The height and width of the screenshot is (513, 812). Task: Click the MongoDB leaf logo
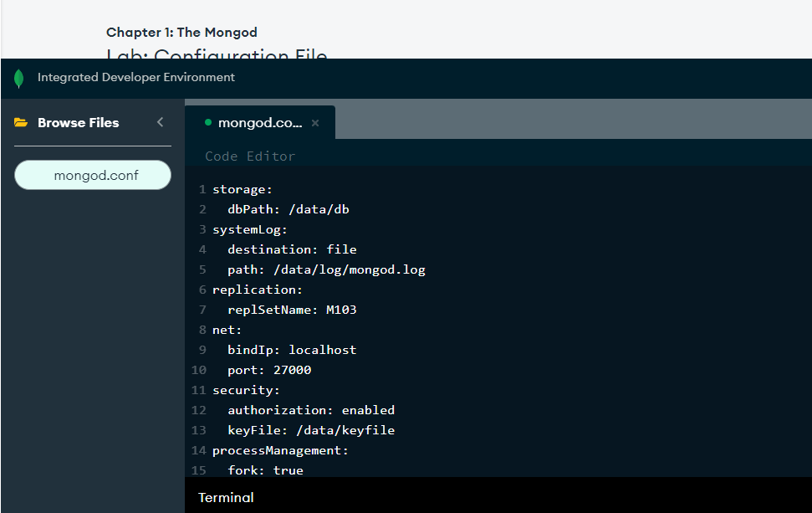click(19, 79)
